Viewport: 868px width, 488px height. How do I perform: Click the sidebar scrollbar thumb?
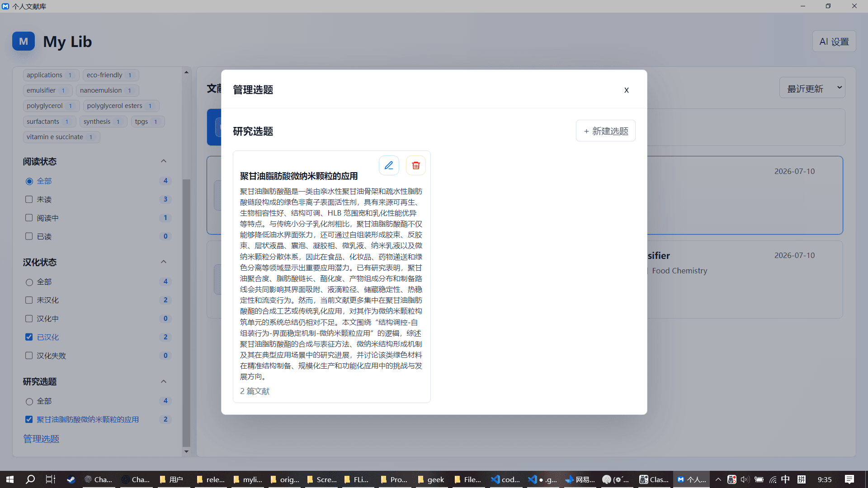186,313
